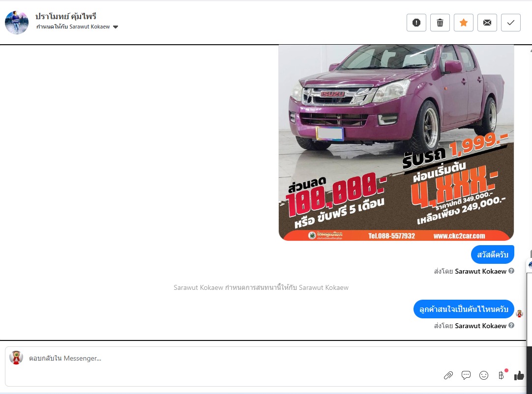The width and height of the screenshot is (532, 394).
Task: Click the page avatar beside the reply box
Action: pos(16,357)
